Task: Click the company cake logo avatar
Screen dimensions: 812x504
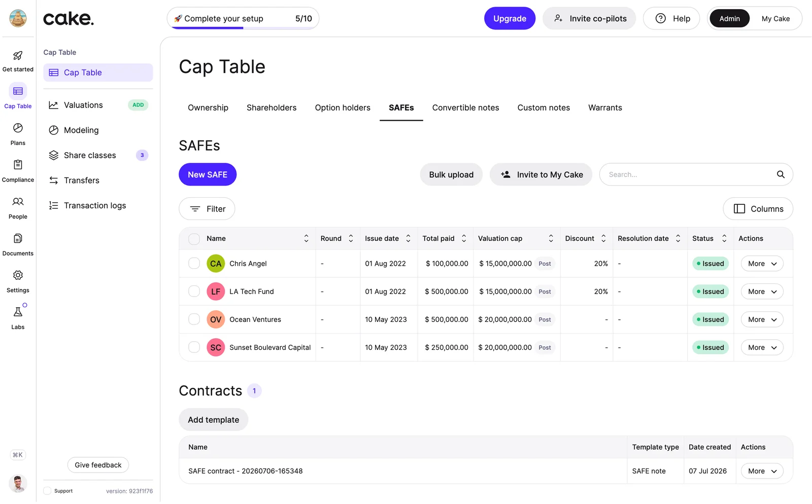Action: [18, 18]
